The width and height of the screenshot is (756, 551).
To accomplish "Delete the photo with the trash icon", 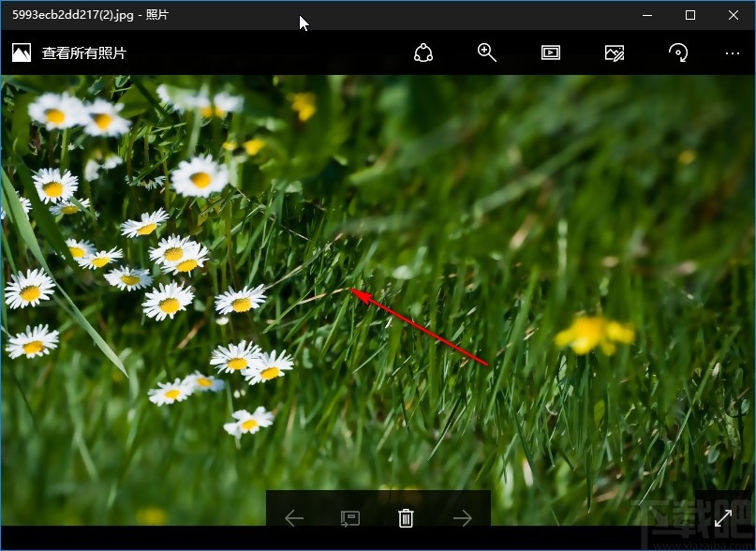I will (406, 518).
